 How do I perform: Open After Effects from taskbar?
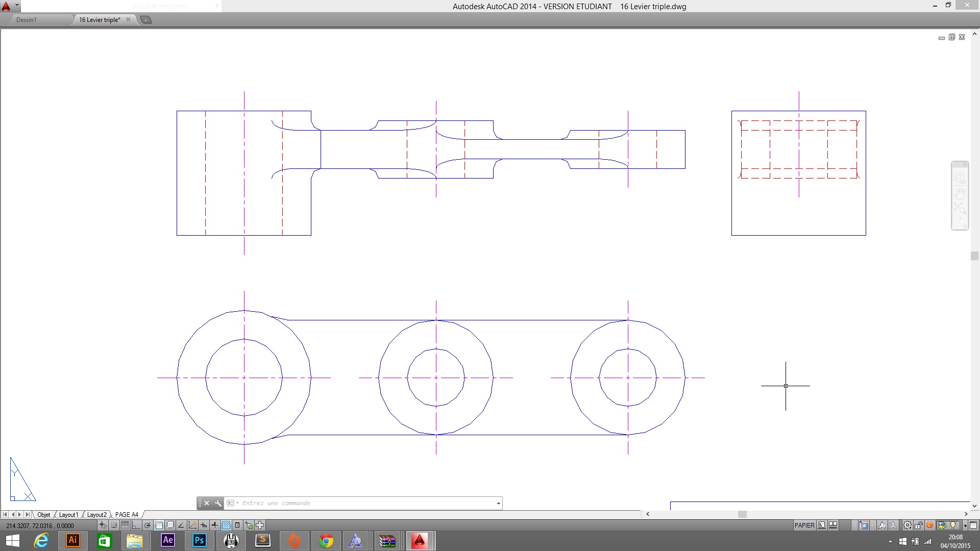(167, 540)
